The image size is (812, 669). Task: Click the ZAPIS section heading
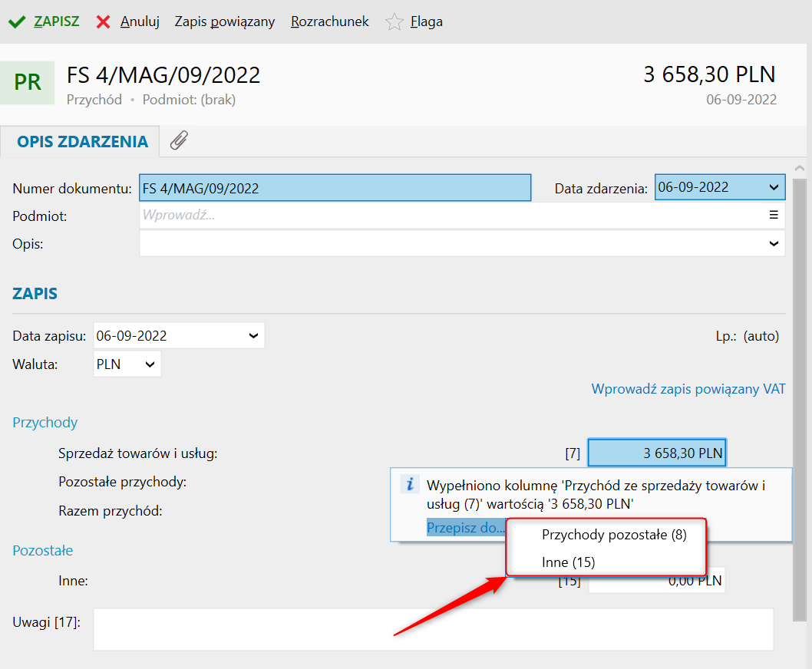click(35, 294)
